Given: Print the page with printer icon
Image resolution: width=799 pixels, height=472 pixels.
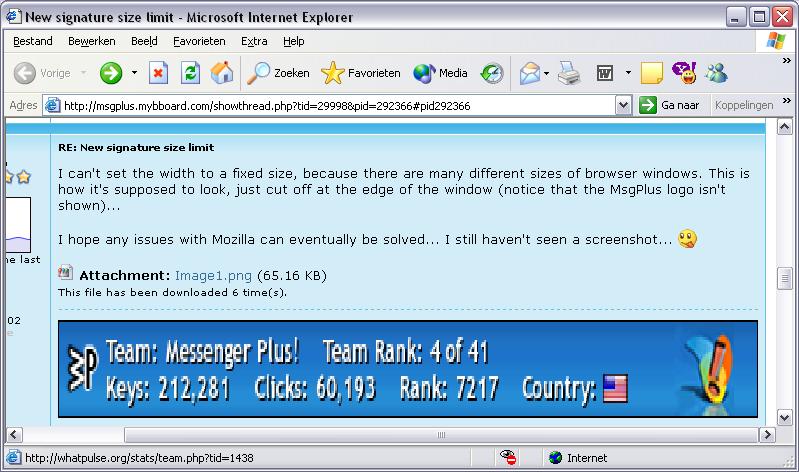Looking at the screenshot, I should [569, 73].
